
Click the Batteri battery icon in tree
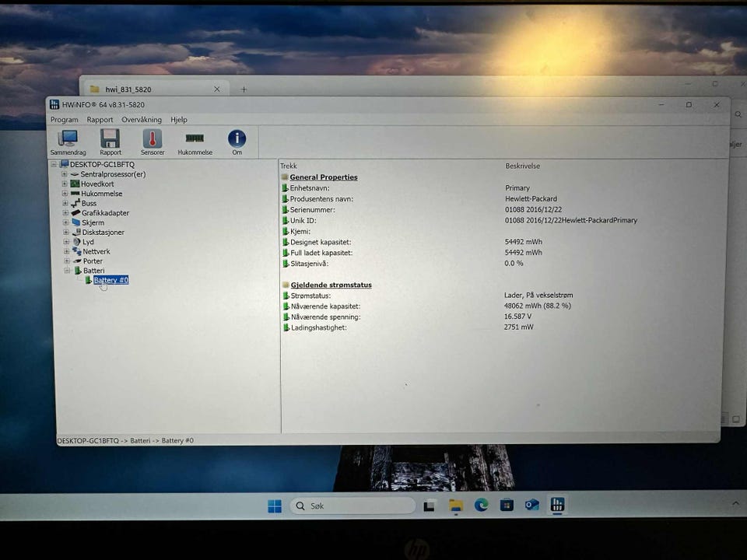point(78,271)
